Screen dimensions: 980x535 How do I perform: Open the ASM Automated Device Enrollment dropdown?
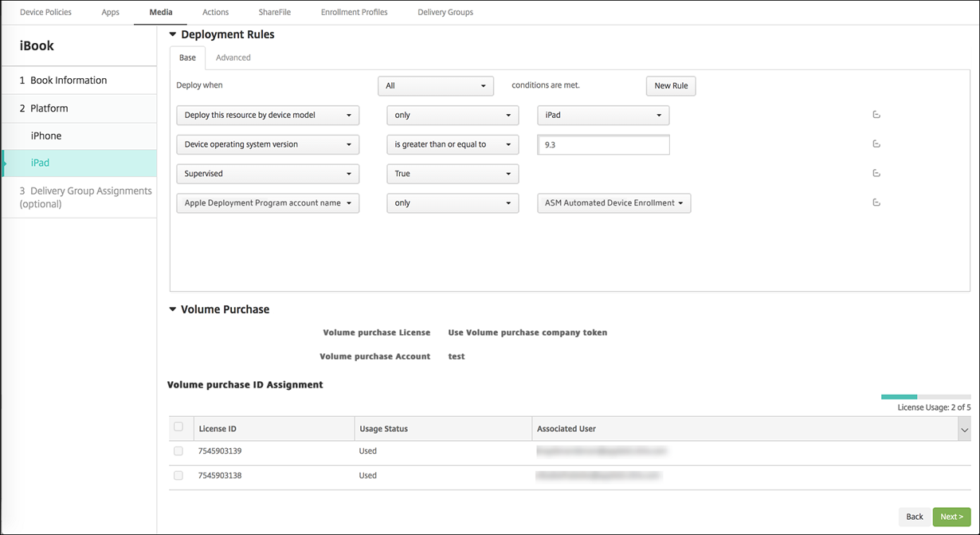tap(613, 203)
